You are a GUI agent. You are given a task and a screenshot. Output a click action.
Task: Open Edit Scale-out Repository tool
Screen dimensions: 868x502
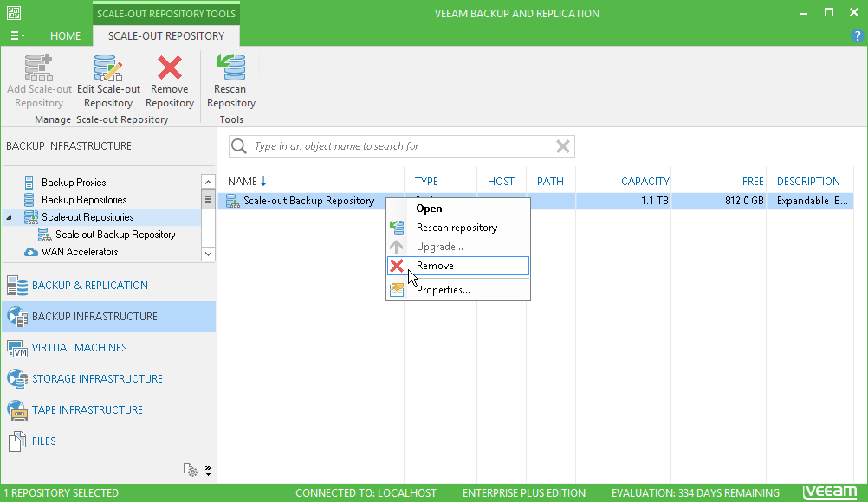tap(108, 81)
